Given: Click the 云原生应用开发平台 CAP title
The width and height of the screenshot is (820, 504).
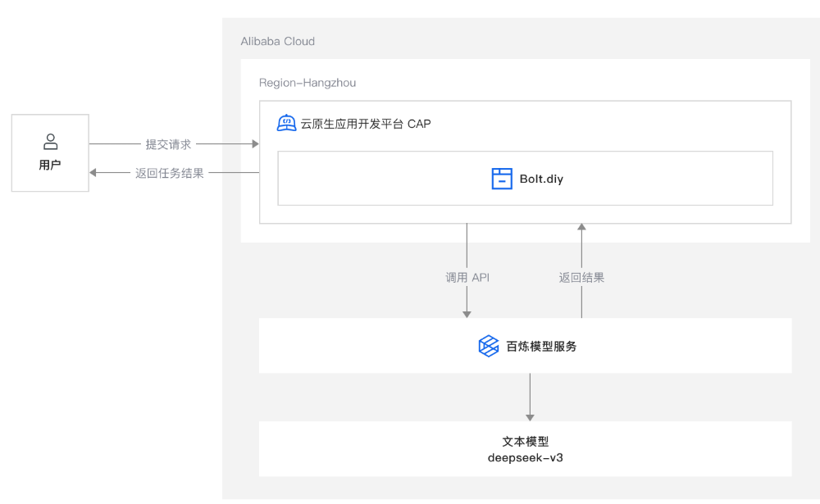Looking at the screenshot, I should 366,124.
